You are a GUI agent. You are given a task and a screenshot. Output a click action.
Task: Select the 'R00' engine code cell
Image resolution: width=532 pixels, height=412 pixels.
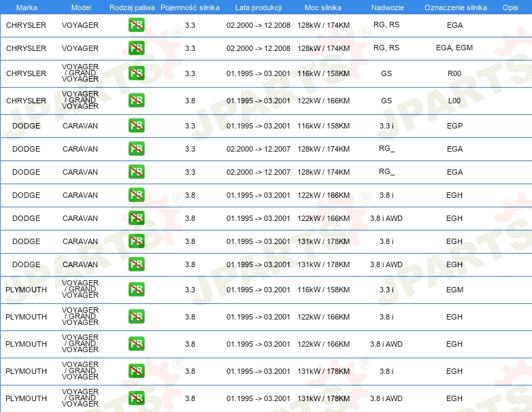click(x=454, y=73)
